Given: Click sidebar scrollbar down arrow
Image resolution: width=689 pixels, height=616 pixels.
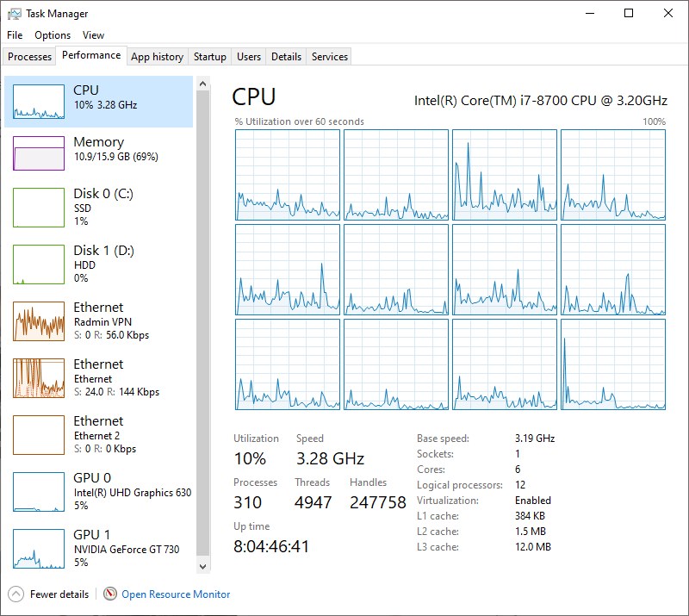Looking at the screenshot, I should [202, 566].
